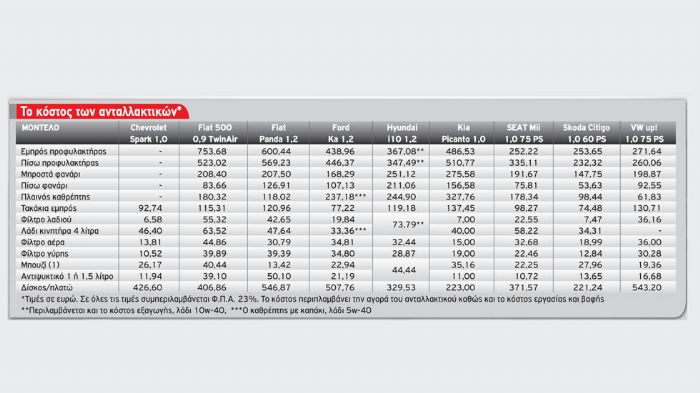Click the footnote text about Φ.Π.Α. 23%
Screen dimensions: 700x393
[x=312, y=299]
